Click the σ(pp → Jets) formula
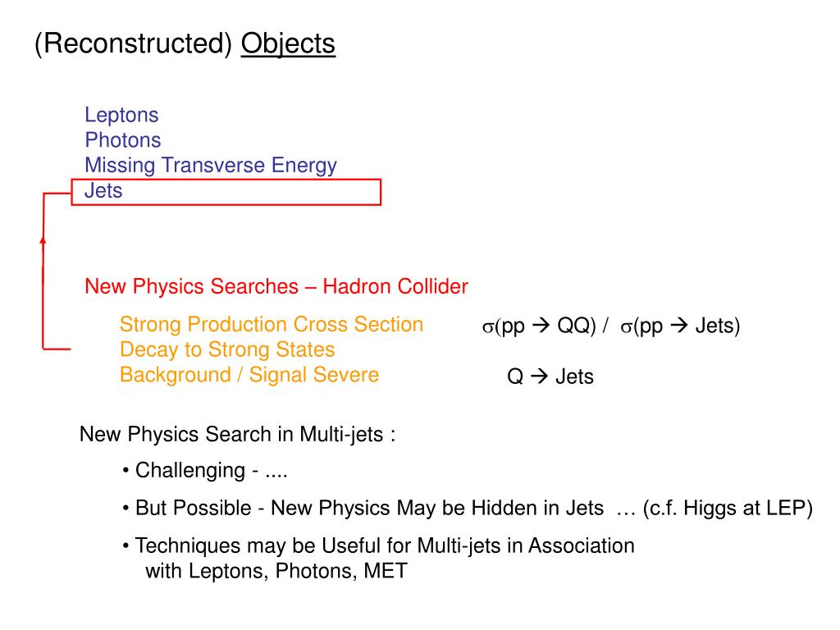Image resolution: width=840 pixels, height=630 pixels. coord(680,326)
